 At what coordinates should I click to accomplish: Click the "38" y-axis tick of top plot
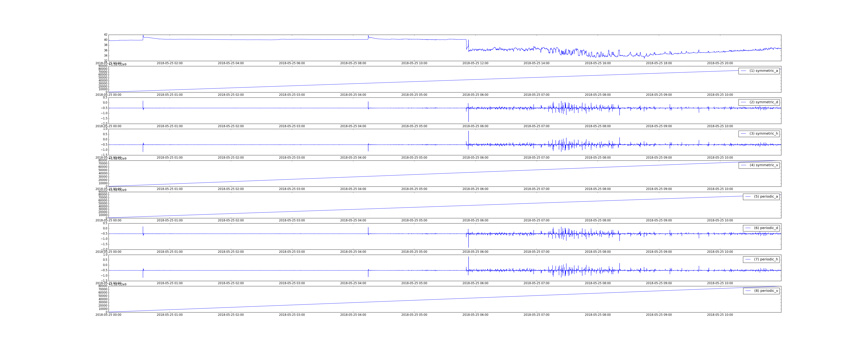tap(106, 45)
